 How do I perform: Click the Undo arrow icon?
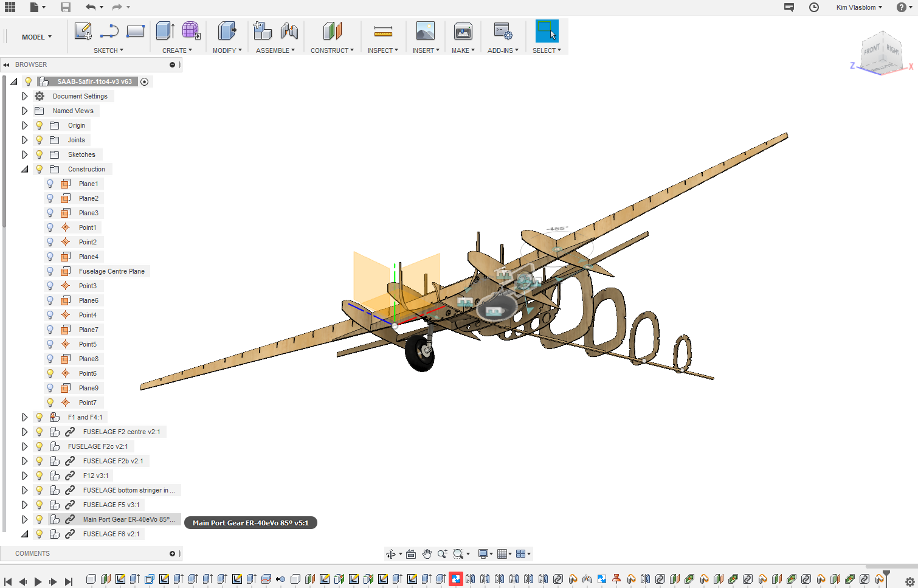(x=91, y=7)
